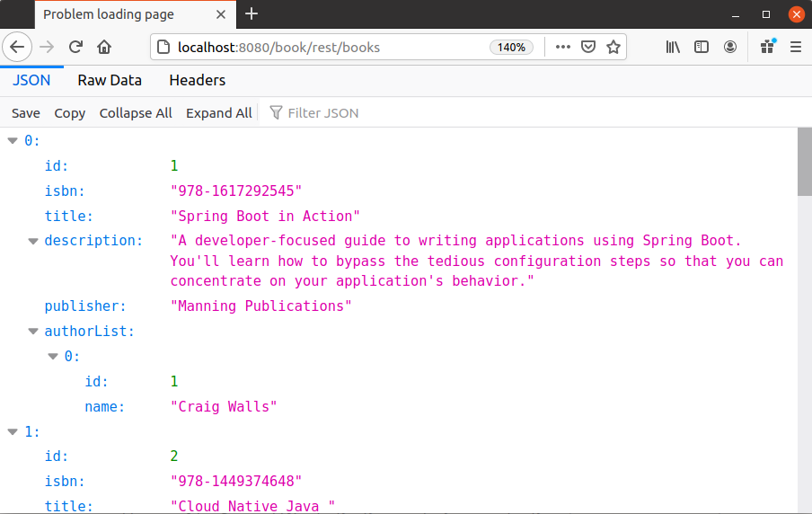Click Expand All
812x514 pixels.
click(219, 113)
